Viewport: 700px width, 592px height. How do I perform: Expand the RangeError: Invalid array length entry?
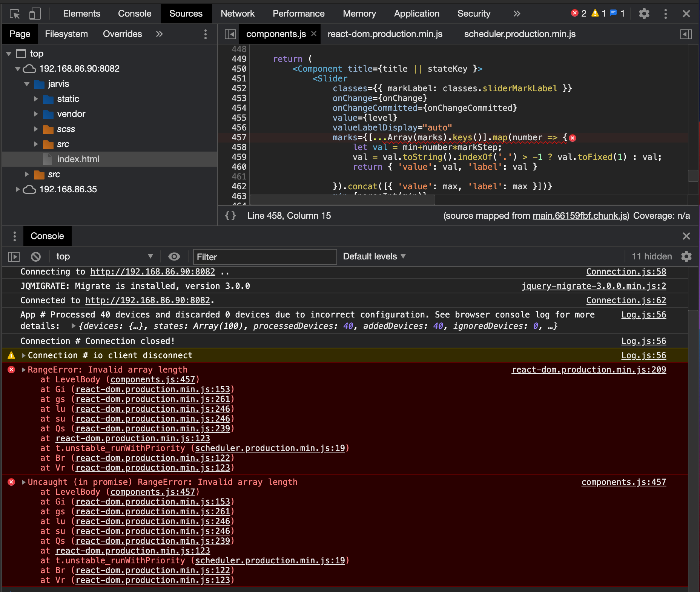pos(23,370)
